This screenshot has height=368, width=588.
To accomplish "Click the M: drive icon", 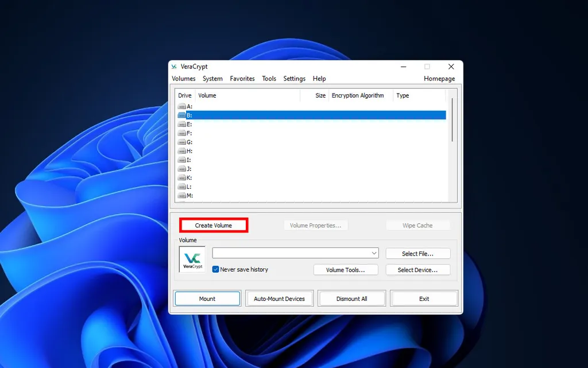I will click(182, 196).
